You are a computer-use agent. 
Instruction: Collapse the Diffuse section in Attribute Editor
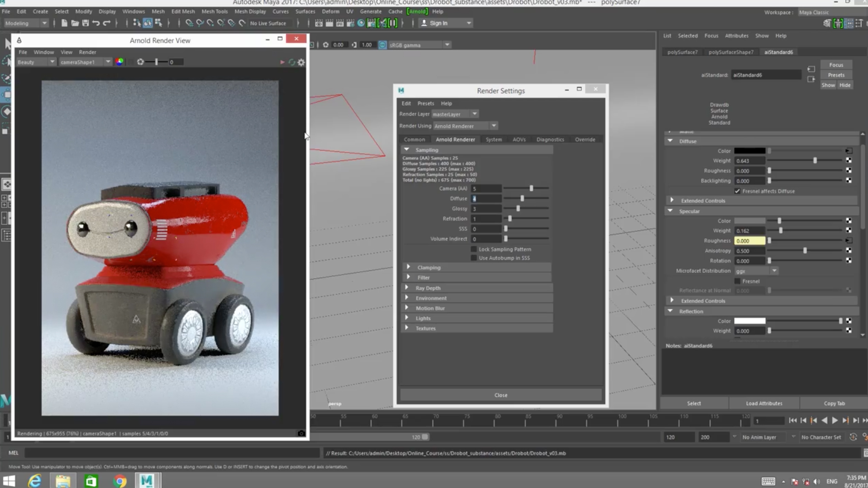pos(761,141)
